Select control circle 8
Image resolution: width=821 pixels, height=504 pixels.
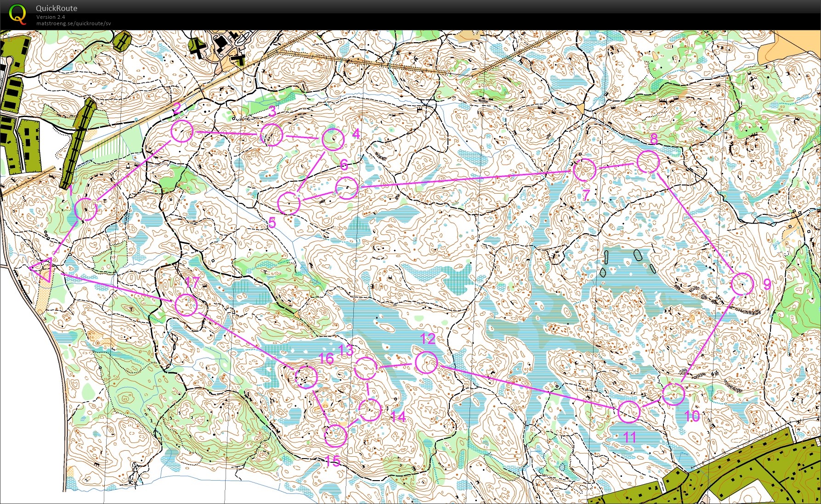pos(648,162)
